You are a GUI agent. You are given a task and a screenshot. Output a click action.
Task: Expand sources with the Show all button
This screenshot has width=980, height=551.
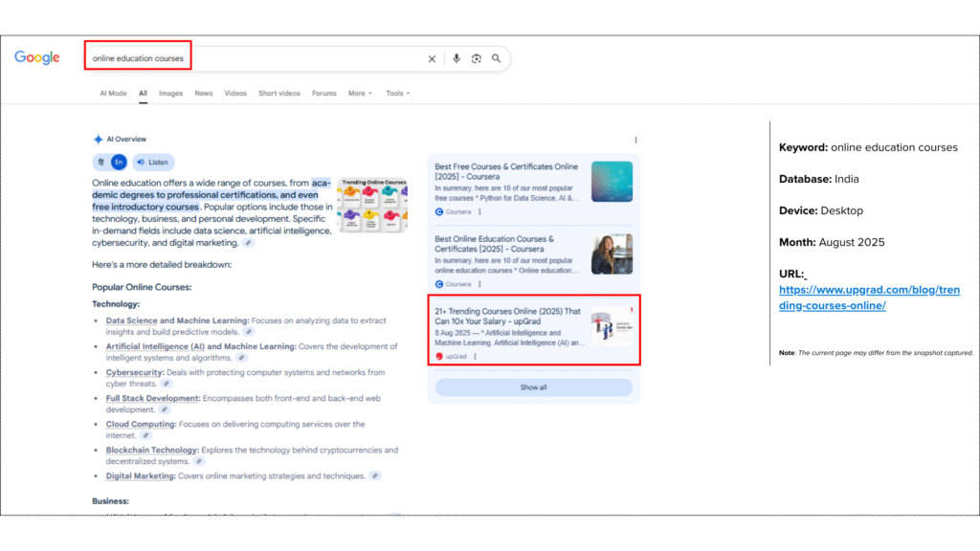point(533,387)
